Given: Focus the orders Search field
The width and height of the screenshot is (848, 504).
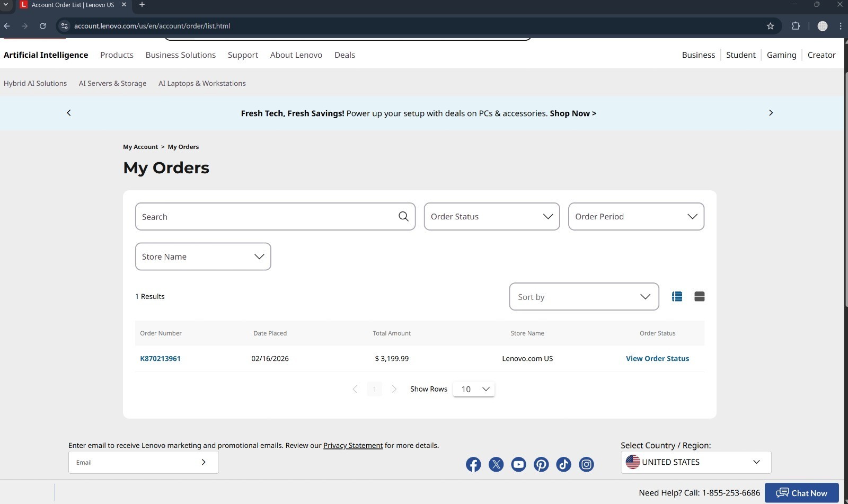Looking at the screenshot, I should (x=275, y=216).
